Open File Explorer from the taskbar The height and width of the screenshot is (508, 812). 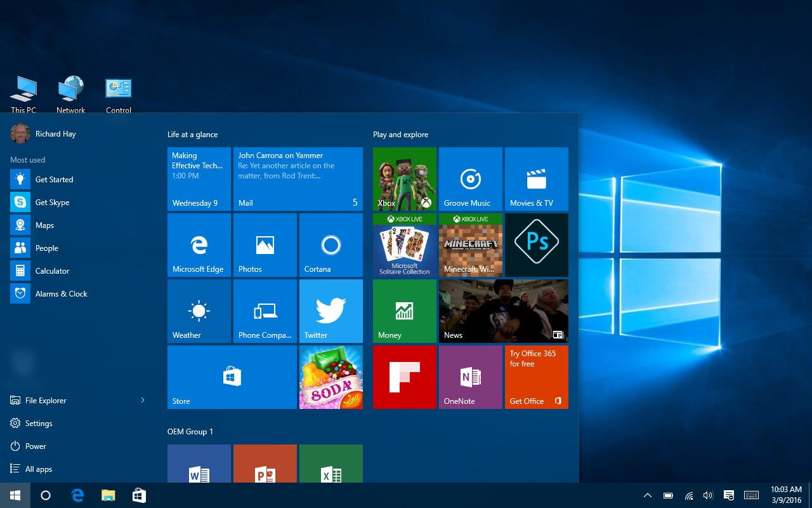coord(108,495)
